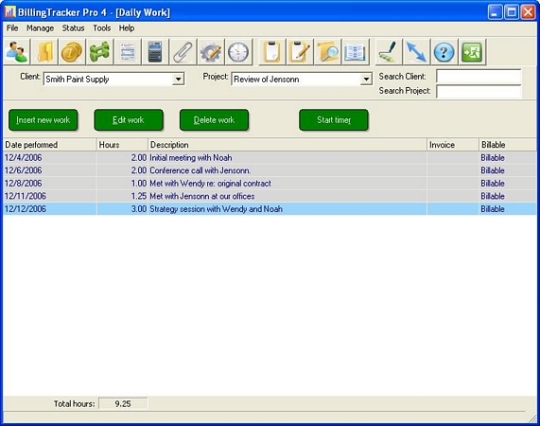The image size is (540, 426).
Task: Select row 'Met with Jensonn at our offices'
Action: pyautogui.click(x=270, y=196)
